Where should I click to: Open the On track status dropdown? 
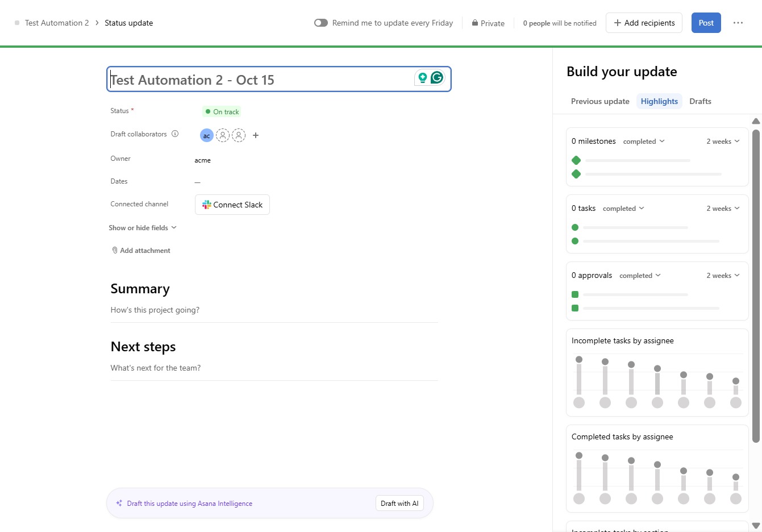[x=222, y=111]
